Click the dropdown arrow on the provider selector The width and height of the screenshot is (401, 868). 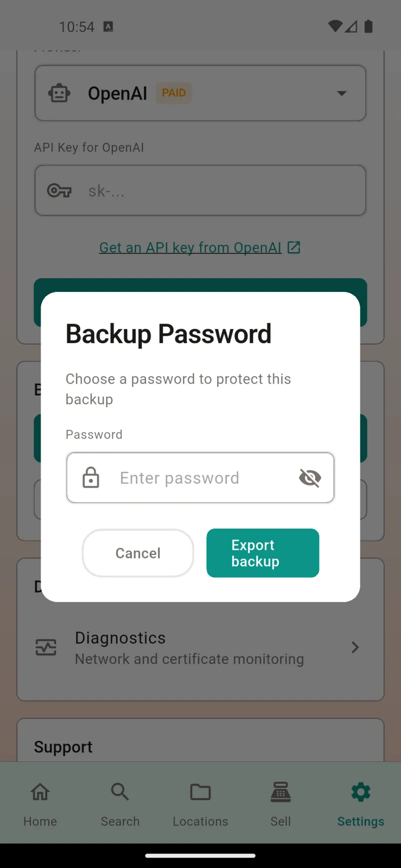pos(342,93)
